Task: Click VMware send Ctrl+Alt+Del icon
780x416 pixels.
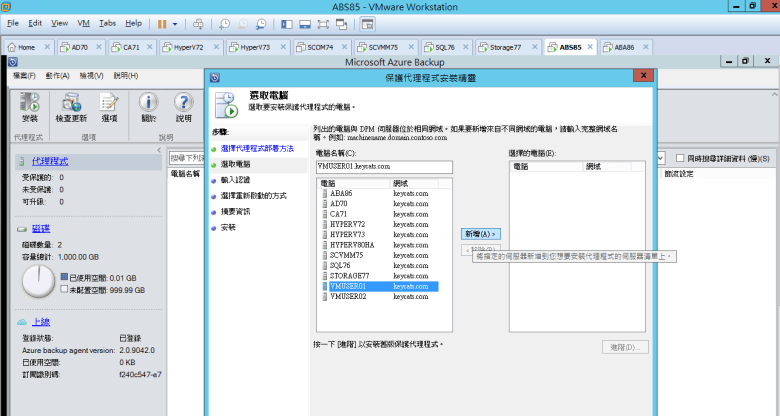Action: tap(197, 22)
